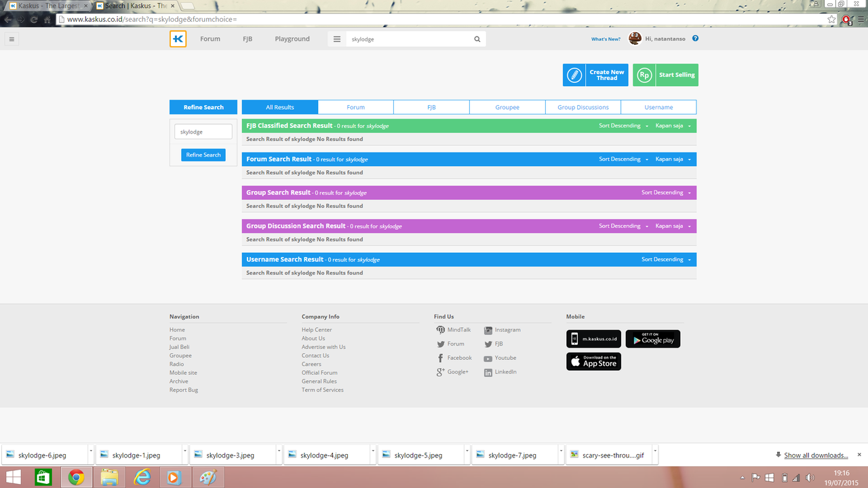Open Twitter FJB link in Find Us
This screenshot has height=488, width=868.
pyautogui.click(x=494, y=344)
